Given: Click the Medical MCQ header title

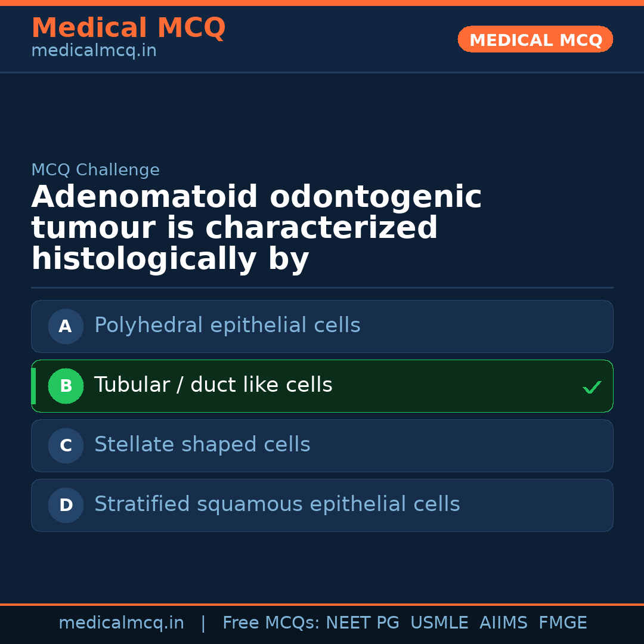Looking at the screenshot, I should tap(128, 28).
